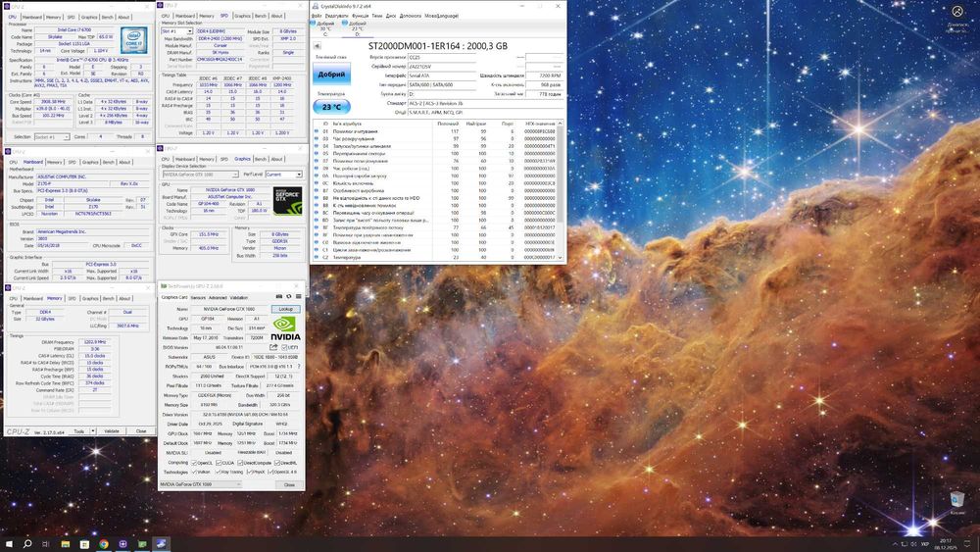This screenshot has height=552, width=980.
Task: Toggle the PhysX checkbox in GPU-Z
Action: [249, 472]
